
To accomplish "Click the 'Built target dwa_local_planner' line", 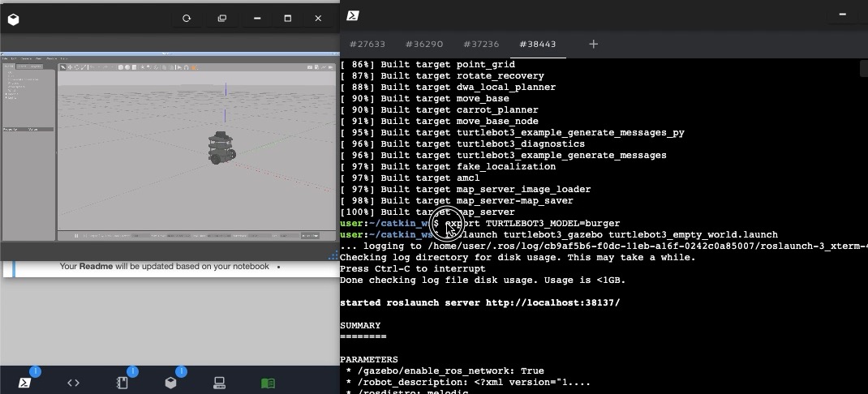I will coord(448,87).
